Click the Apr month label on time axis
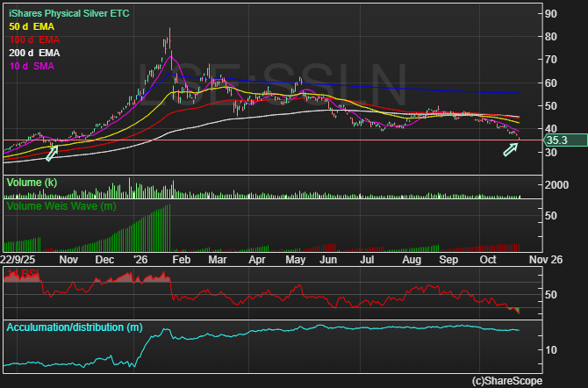588x388 pixels. click(257, 260)
